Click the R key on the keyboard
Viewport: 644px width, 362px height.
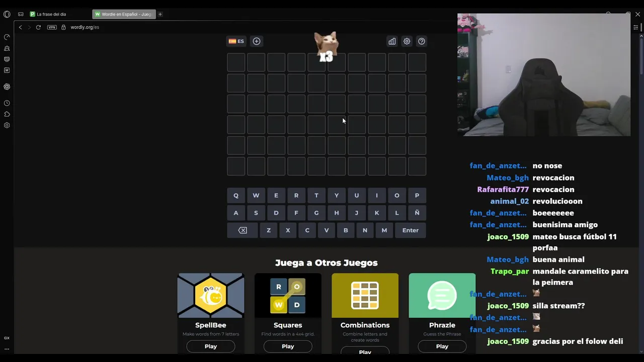296,196
